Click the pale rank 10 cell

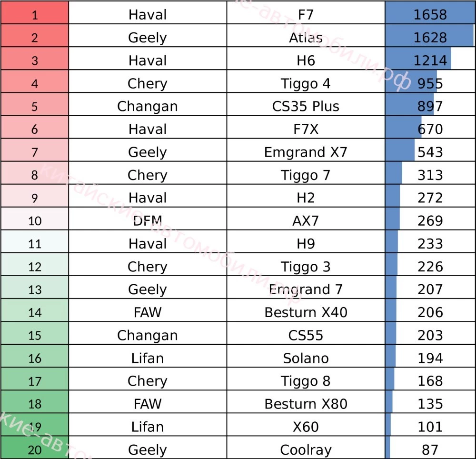click(x=35, y=220)
